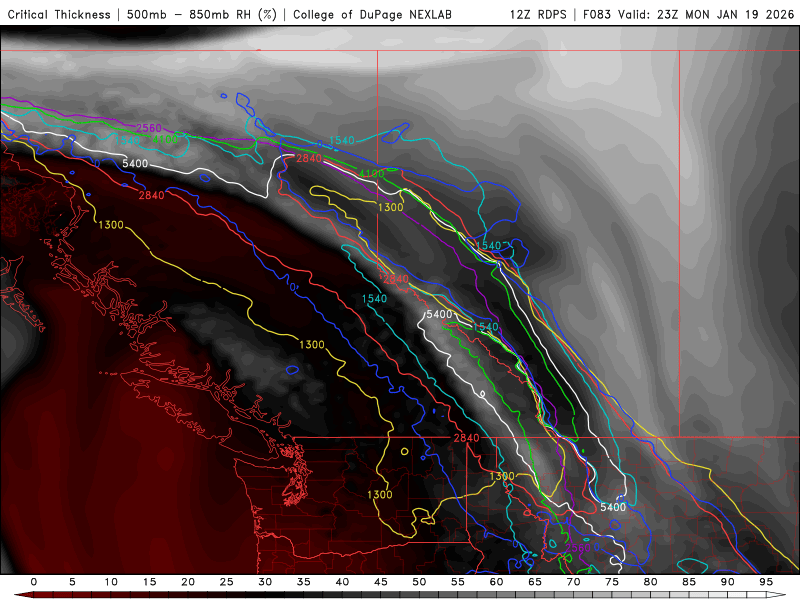Click green "4100" contour label beside purple "2560"

point(165,139)
